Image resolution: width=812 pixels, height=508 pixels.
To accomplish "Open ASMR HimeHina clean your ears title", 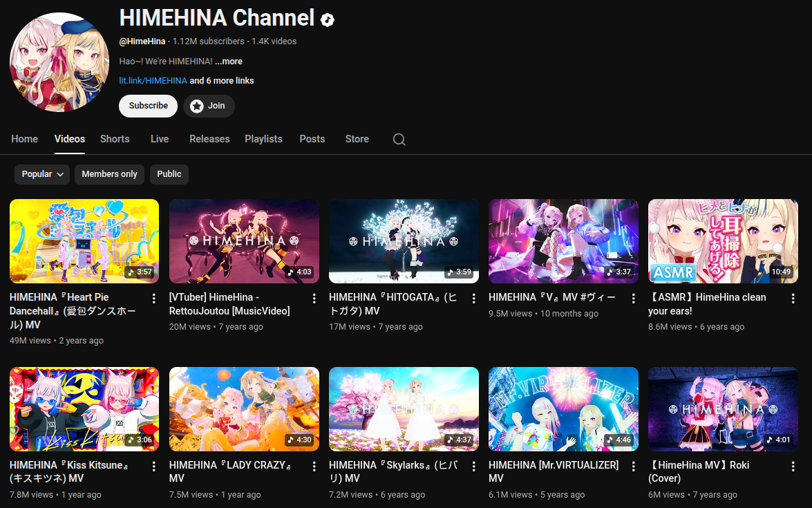I will pos(708,304).
